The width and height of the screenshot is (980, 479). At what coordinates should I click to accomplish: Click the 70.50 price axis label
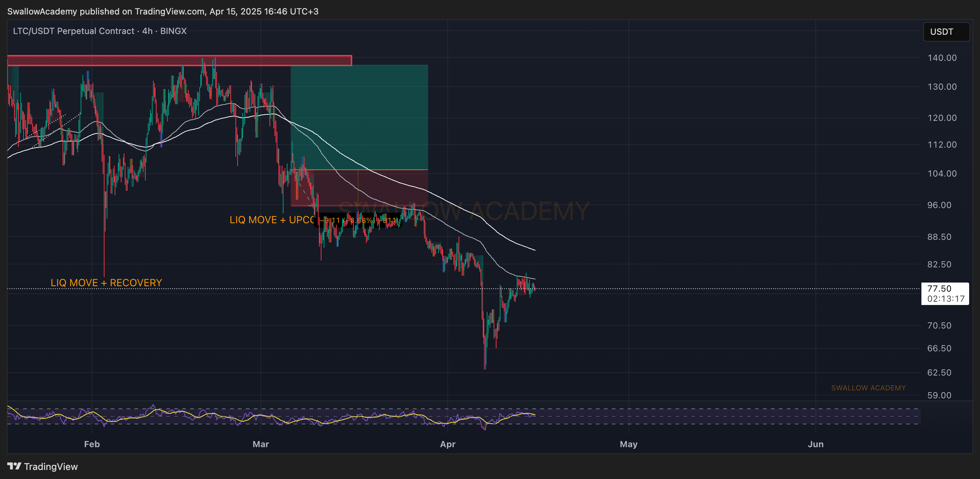(x=939, y=326)
